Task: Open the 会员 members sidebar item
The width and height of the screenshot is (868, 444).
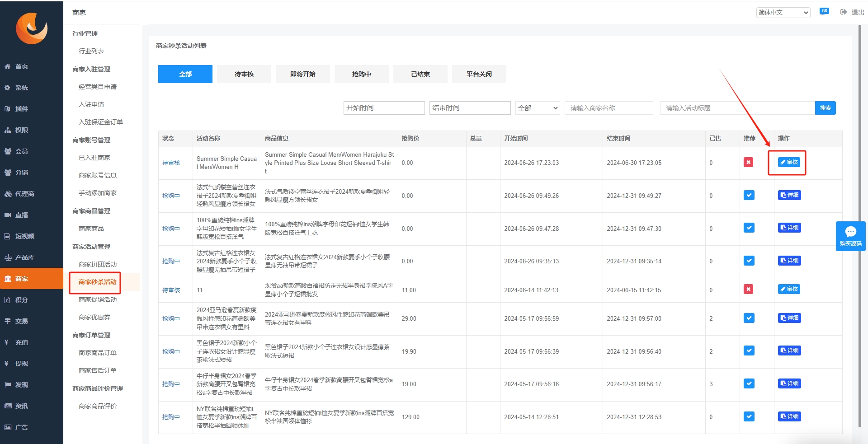Action: point(32,151)
